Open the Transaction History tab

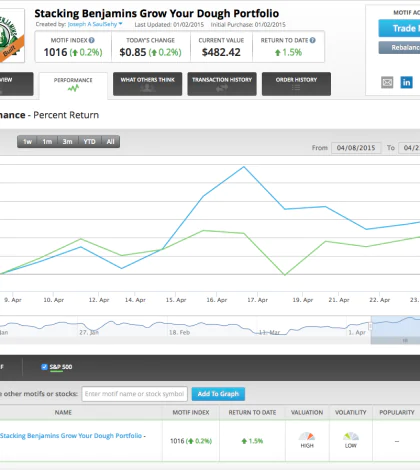pos(222,84)
